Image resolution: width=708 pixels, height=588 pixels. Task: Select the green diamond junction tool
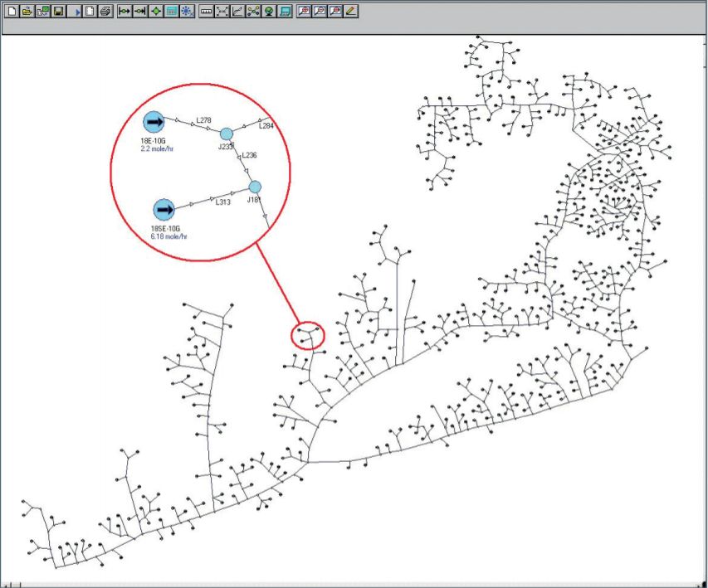(x=155, y=12)
